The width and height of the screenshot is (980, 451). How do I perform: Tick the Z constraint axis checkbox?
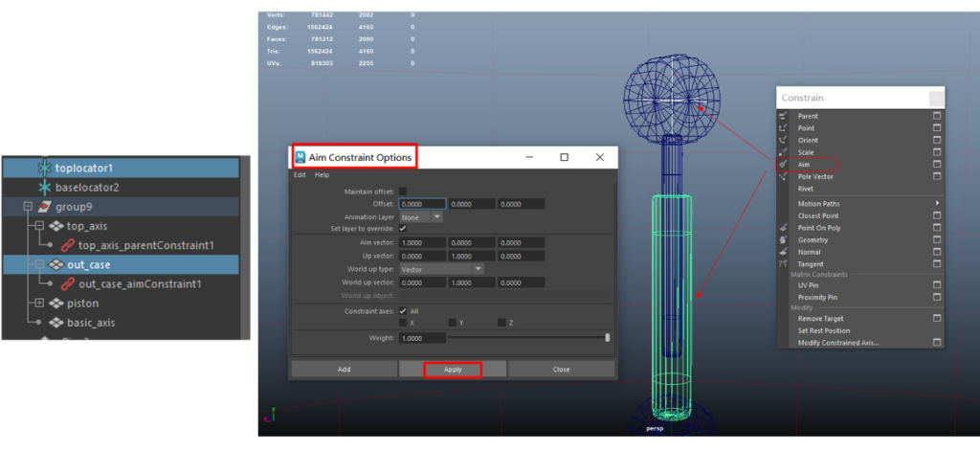tap(501, 323)
